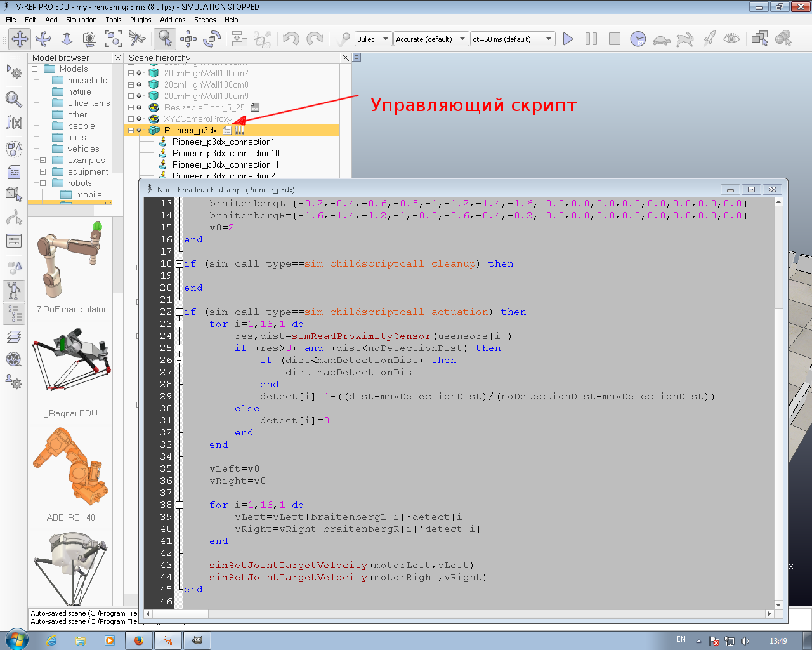This screenshot has width=812, height=650.
Task: Collapse the Pioneer_p3dx hierarchy node
Action: (131, 130)
